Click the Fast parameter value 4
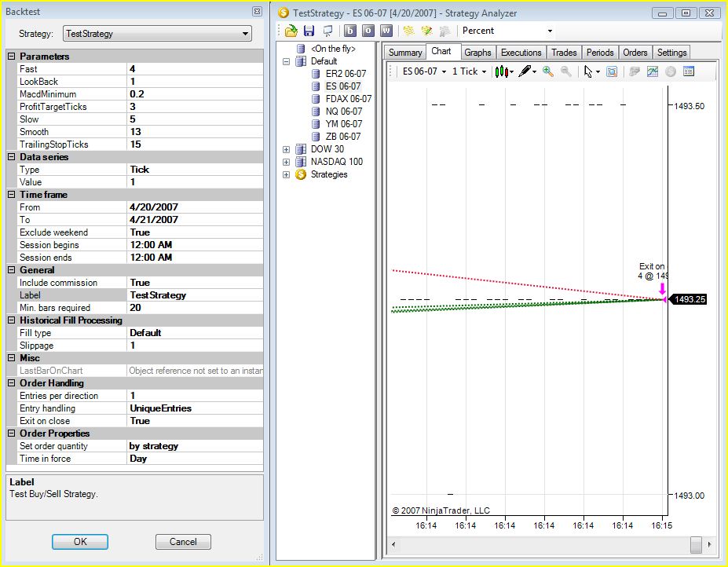This screenshot has width=728, height=567. click(195, 69)
